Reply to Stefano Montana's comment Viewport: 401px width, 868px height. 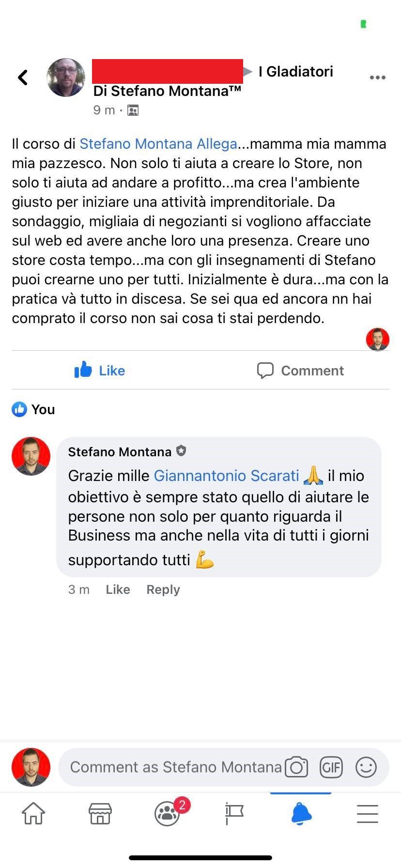click(x=163, y=589)
